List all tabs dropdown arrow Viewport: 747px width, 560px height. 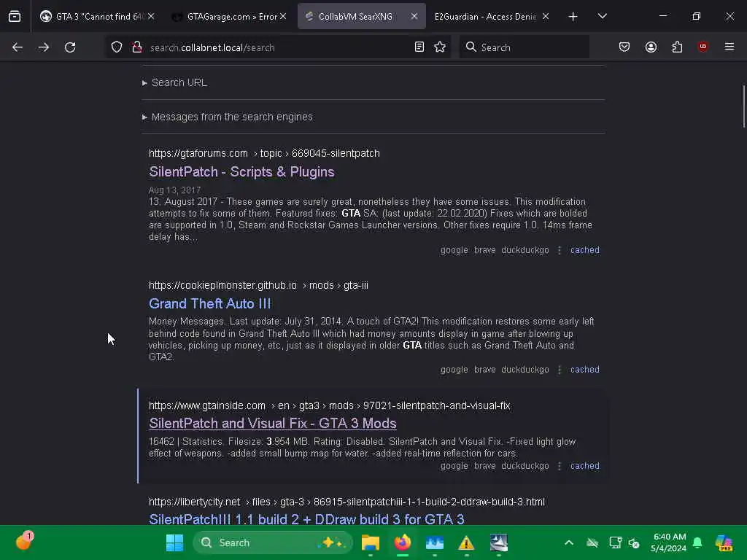[x=602, y=17]
